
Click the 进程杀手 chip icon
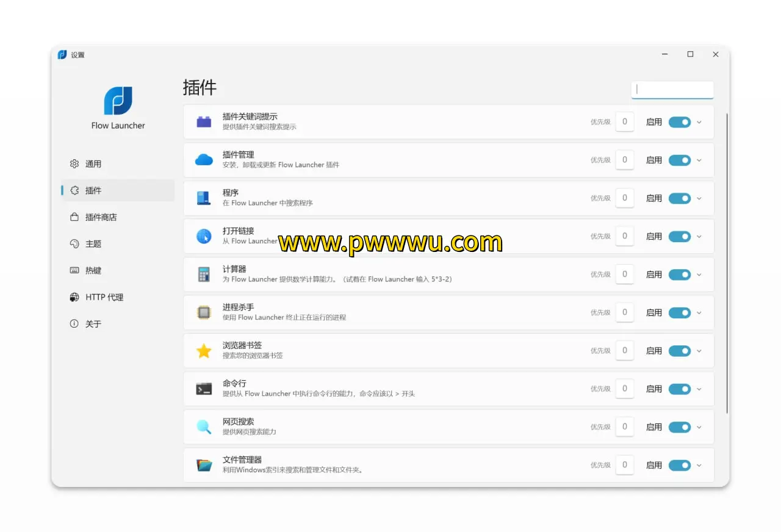click(204, 312)
